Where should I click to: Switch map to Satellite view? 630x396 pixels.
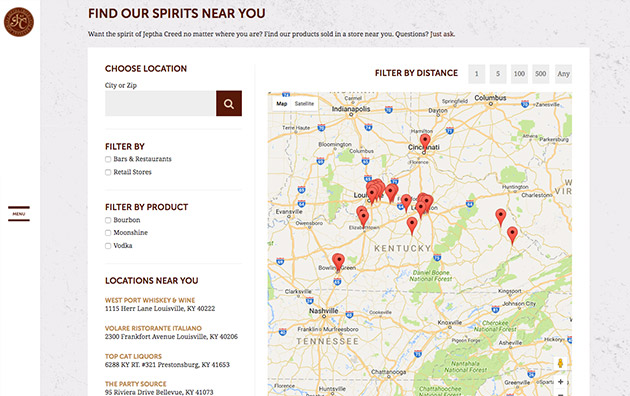coord(304,104)
